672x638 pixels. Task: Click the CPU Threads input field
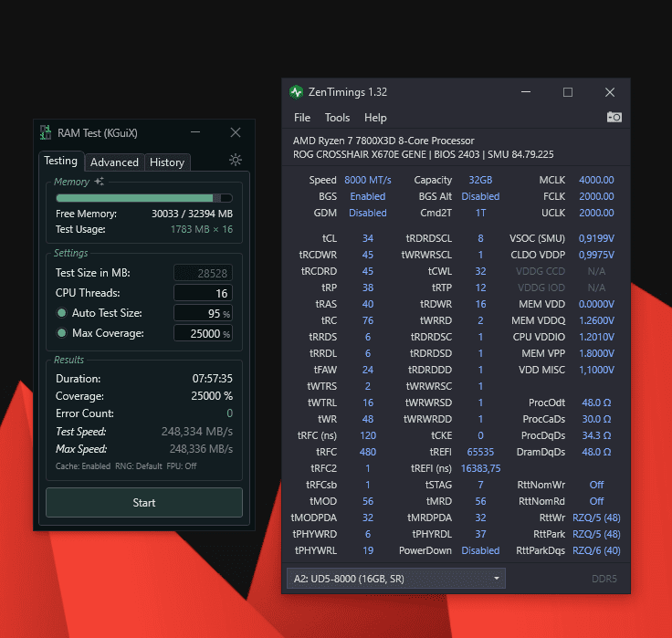pyautogui.click(x=203, y=293)
